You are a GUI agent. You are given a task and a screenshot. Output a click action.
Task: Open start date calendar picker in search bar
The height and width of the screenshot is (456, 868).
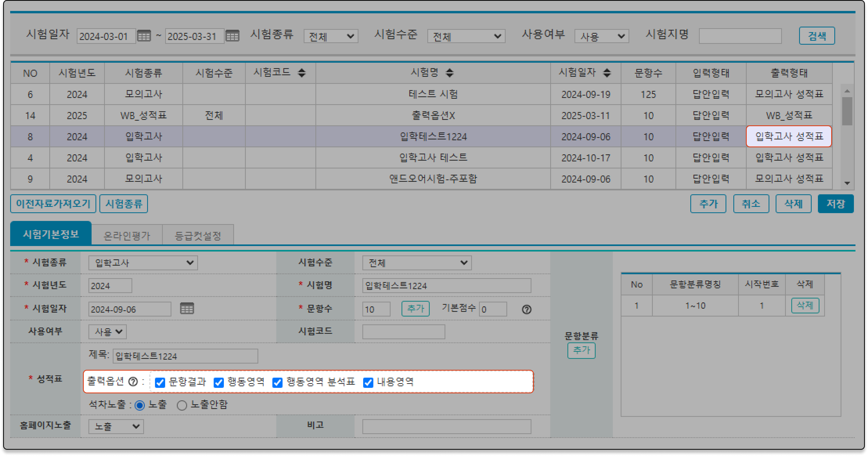(144, 36)
